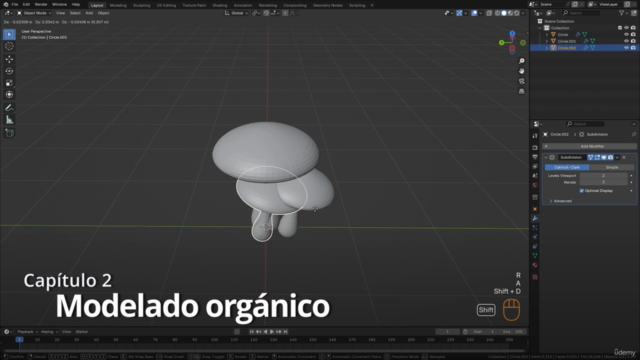Open the Modifiers wrench properties tab

[535, 219]
